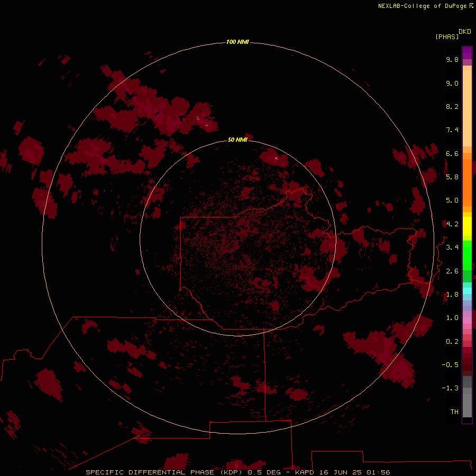
Task: Click the purple top segment of color bar
Action: pyautogui.click(x=467, y=53)
